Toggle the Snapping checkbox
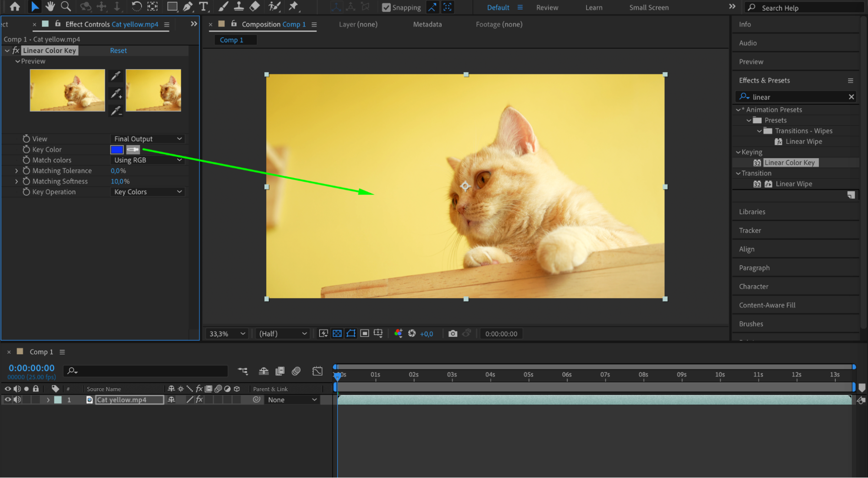 tap(386, 7)
